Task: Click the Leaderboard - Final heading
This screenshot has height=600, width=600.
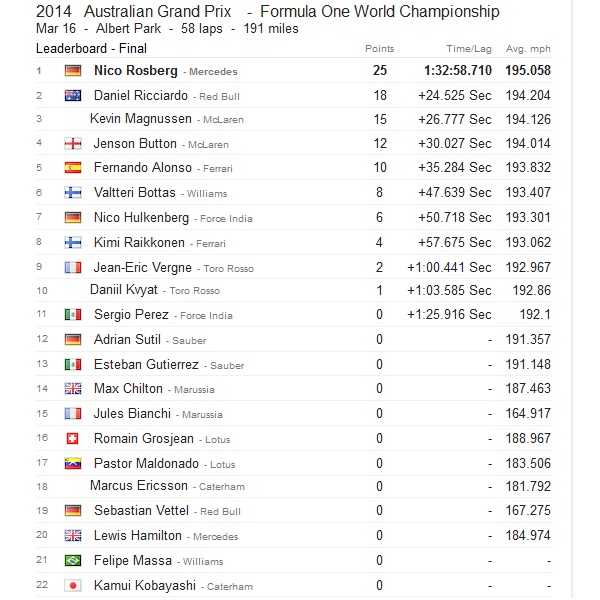Action: (91, 49)
